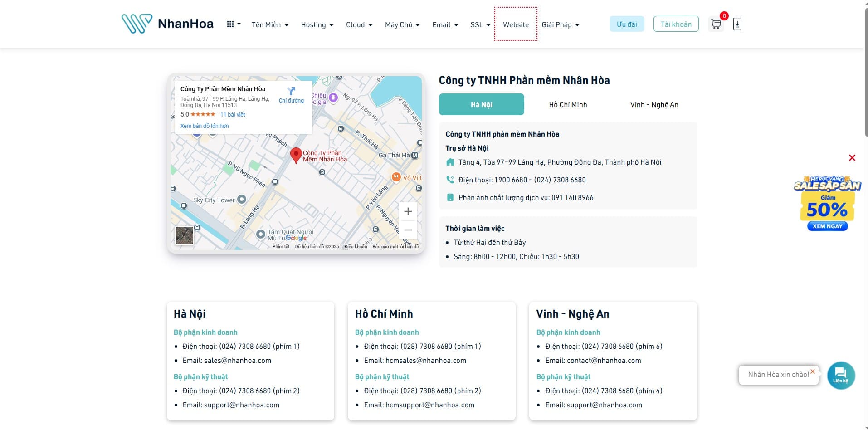Click email contact@nhanhoa.com

(x=604, y=361)
